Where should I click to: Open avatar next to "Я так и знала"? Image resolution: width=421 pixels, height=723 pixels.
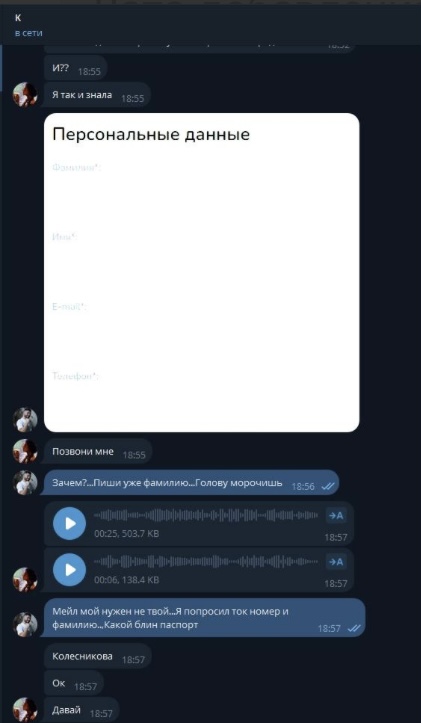point(25,95)
